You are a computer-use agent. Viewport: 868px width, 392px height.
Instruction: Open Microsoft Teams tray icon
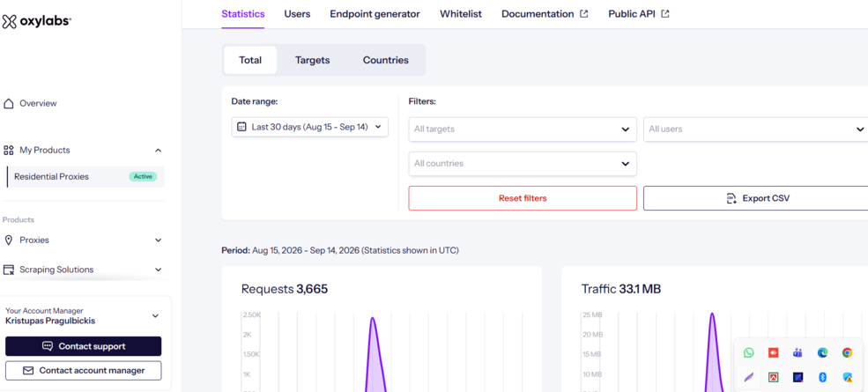(798, 352)
